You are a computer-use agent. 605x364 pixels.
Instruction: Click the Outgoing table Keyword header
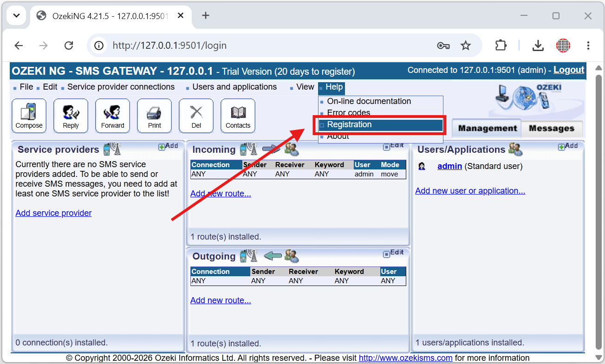point(356,272)
